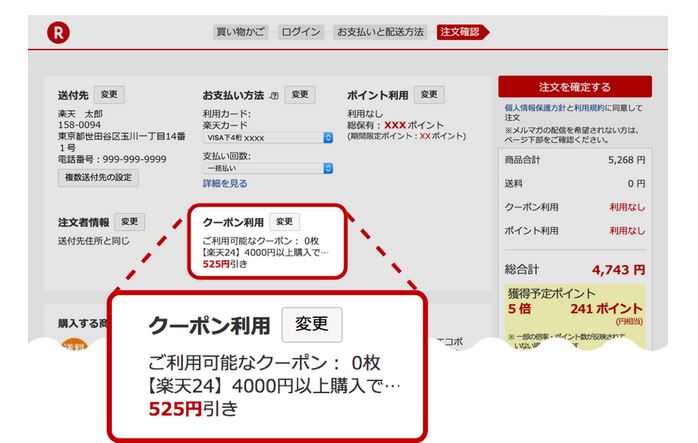Click the Rakuten R logo
The image size is (698, 443).
(x=58, y=33)
